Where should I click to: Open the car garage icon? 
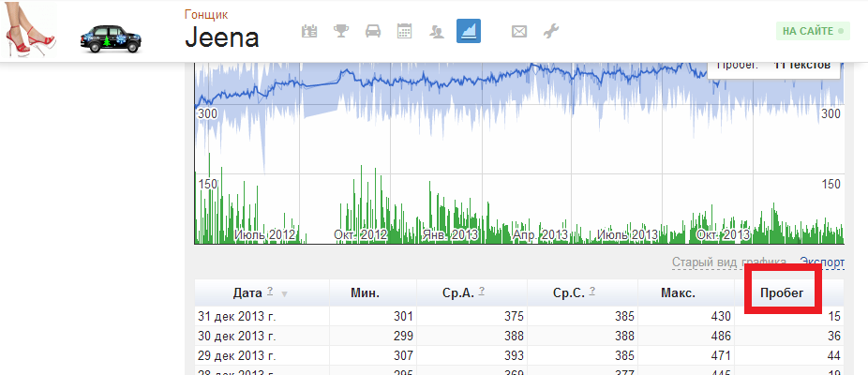click(x=373, y=31)
